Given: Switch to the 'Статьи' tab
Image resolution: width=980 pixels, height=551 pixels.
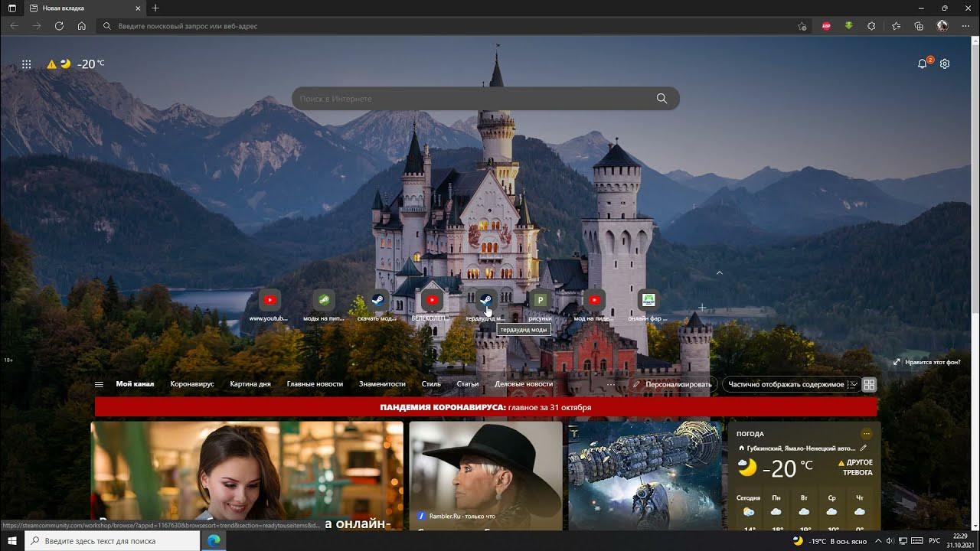Looking at the screenshot, I should click(x=467, y=384).
